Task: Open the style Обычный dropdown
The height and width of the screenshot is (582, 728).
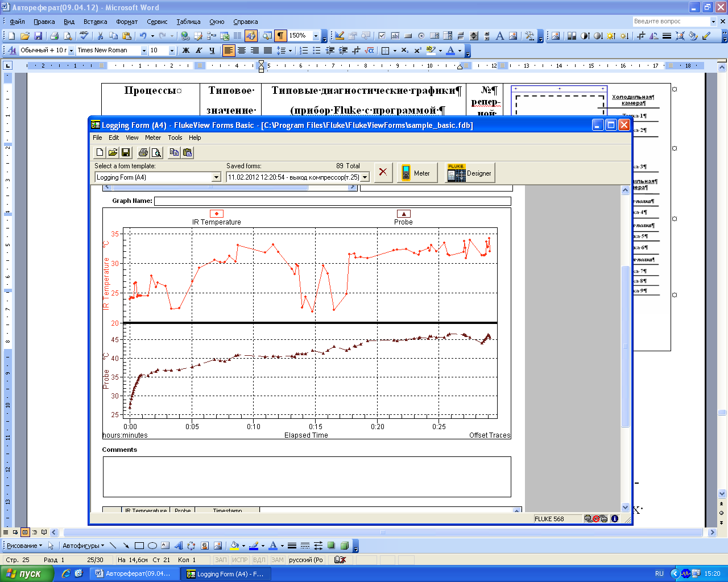Action: [72, 51]
